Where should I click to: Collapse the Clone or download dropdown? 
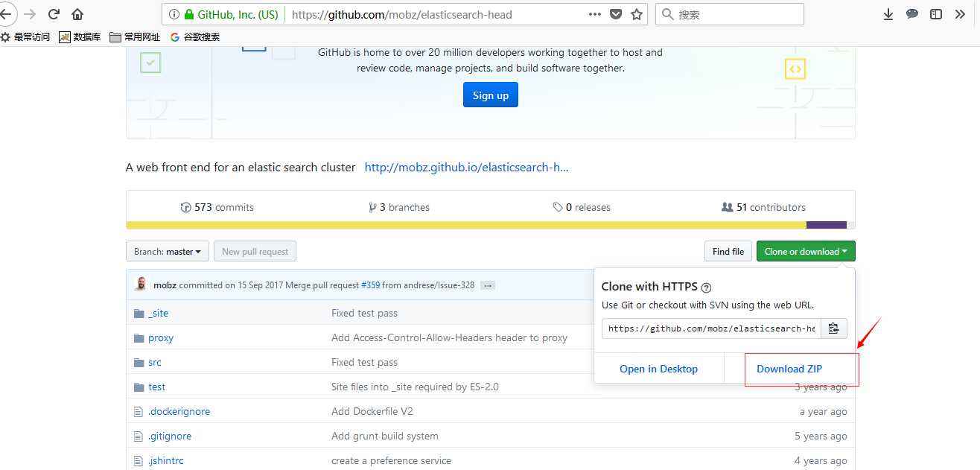pyautogui.click(x=806, y=252)
